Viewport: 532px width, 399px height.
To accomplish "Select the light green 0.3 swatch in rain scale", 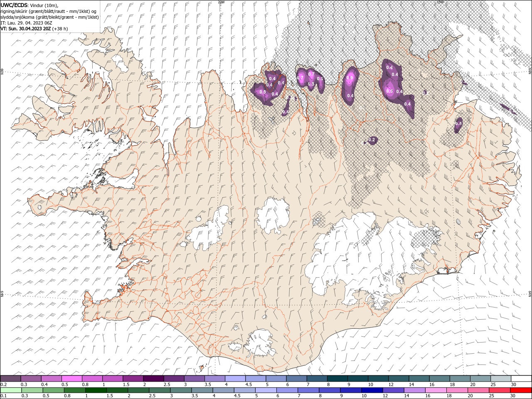I will [x=32, y=390].
